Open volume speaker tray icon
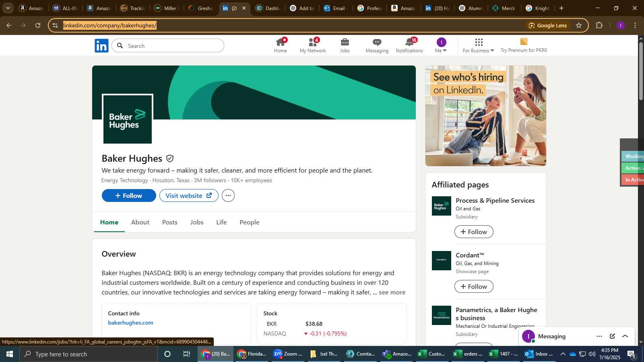Screen dimensions: 644x362 click(x=592, y=354)
